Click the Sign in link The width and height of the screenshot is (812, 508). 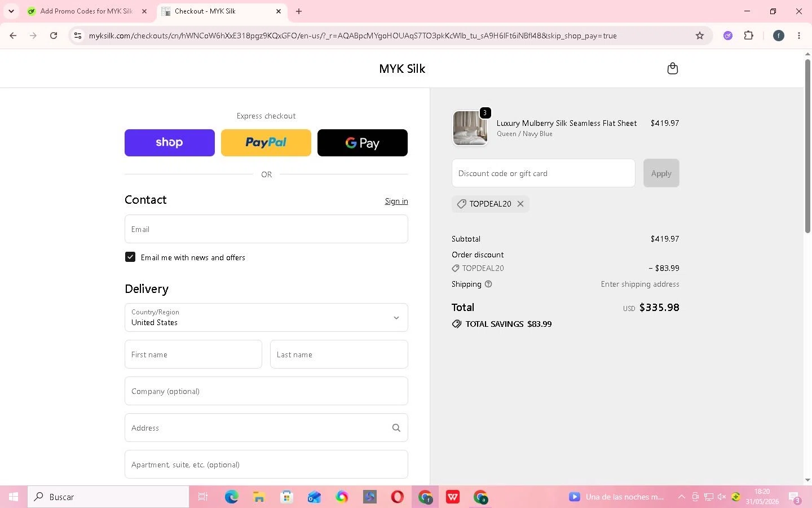pos(396,202)
